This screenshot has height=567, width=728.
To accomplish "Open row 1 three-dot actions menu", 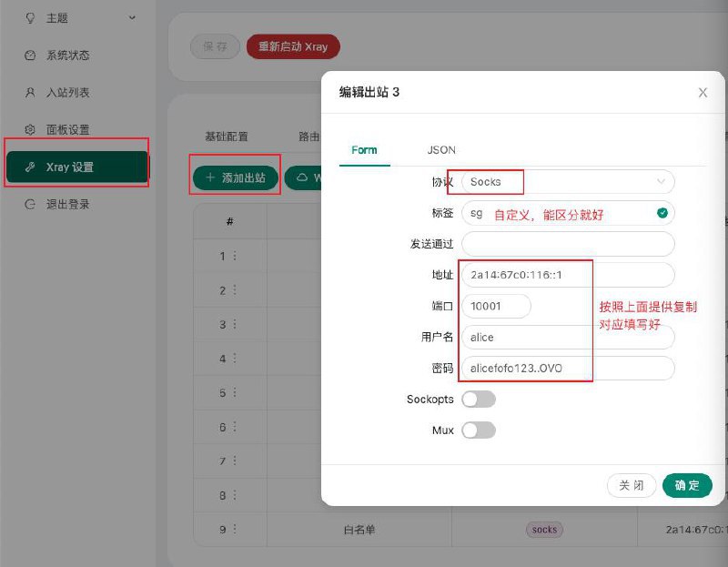I will [235, 257].
